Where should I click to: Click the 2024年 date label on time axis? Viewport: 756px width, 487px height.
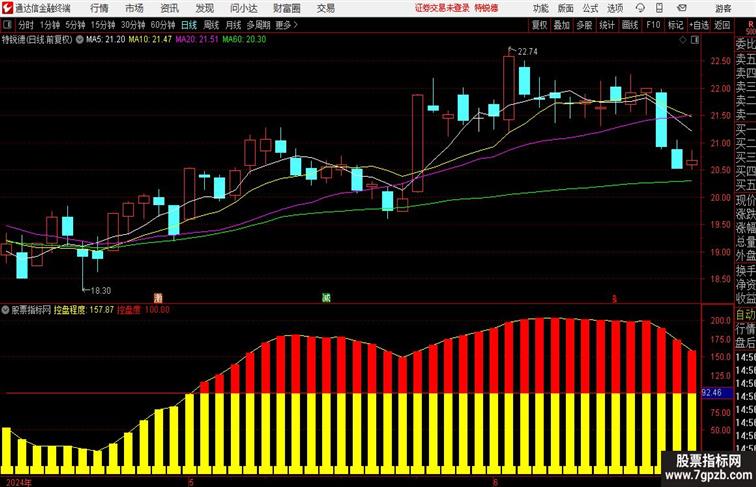(18, 482)
